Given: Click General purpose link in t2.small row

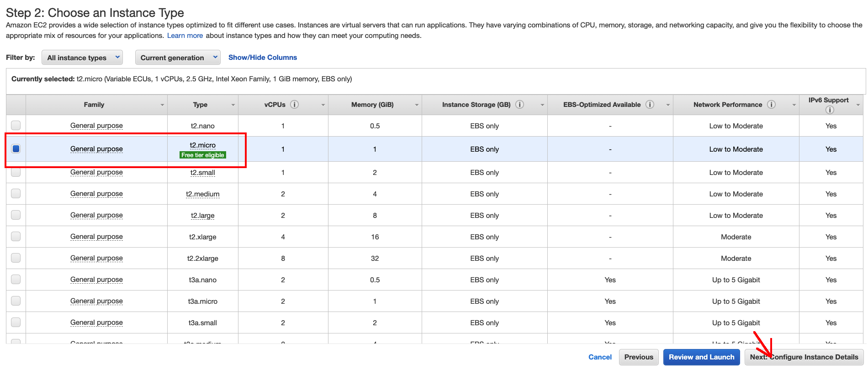Looking at the screenshot, I should pyautogui.click(x=96, y=172).
